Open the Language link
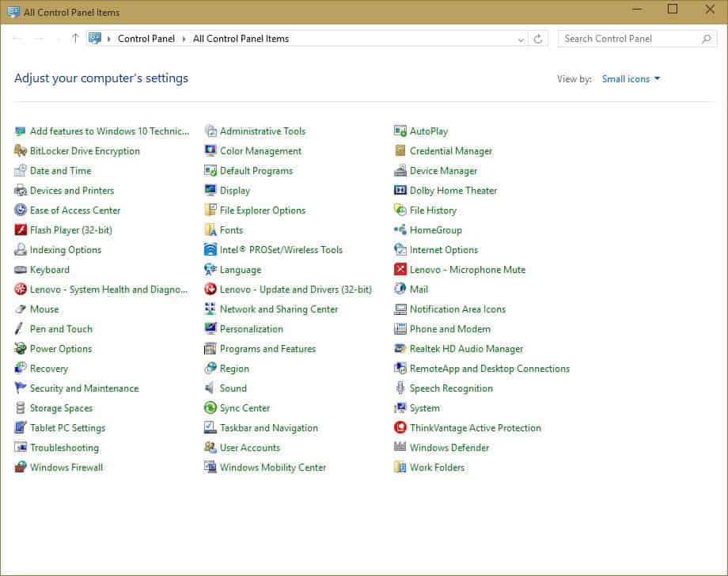The height and width of the screenshot is (576, 728). [241, 270]
